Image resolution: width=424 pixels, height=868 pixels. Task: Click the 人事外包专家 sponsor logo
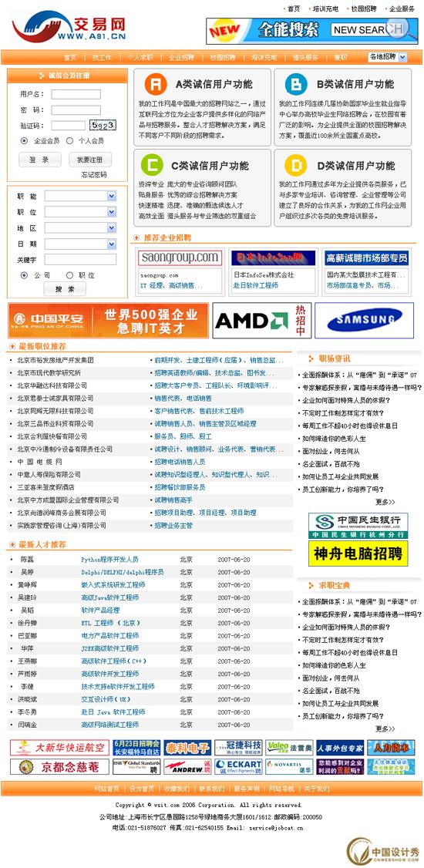(x=340, y=747)
